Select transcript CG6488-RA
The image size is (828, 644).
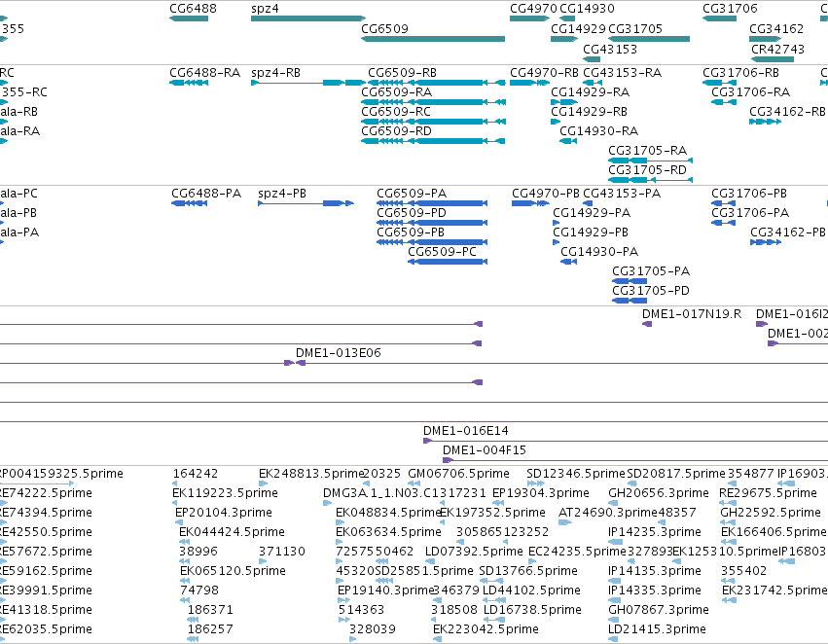pos(189,83)
